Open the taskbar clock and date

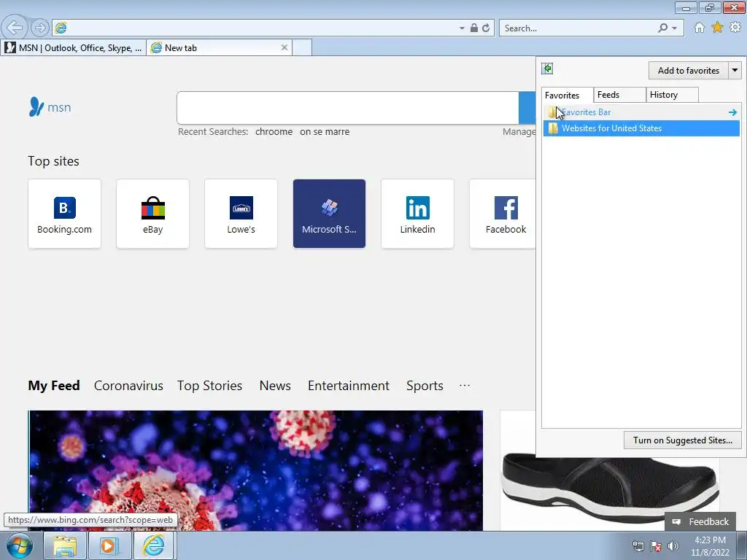(x=710, y=546)
